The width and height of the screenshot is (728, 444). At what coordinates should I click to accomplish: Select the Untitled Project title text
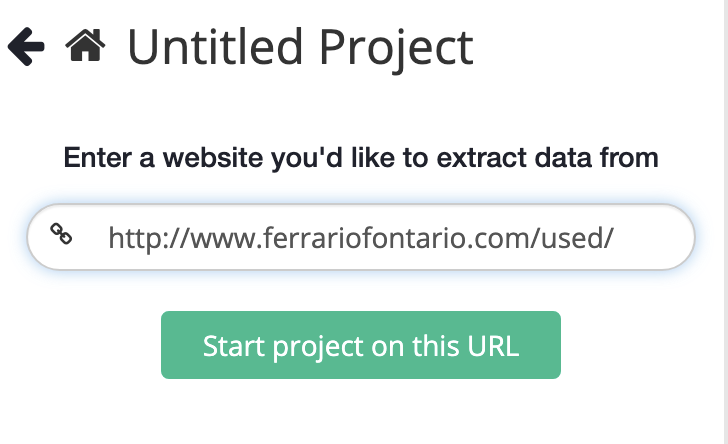point(300,47)
